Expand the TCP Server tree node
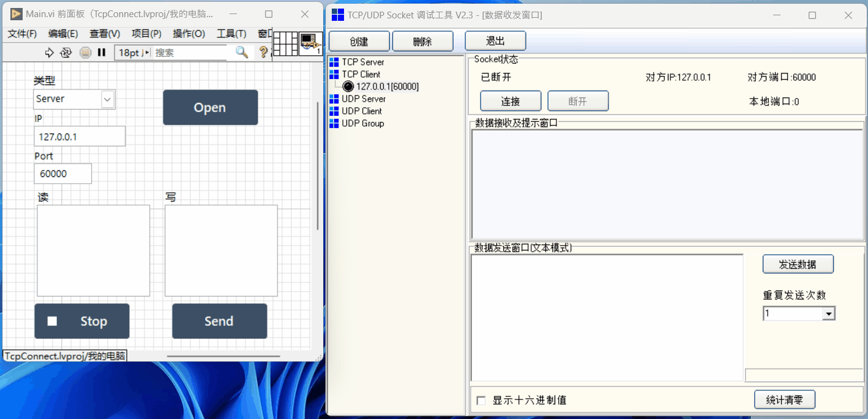 pos(361,62)
